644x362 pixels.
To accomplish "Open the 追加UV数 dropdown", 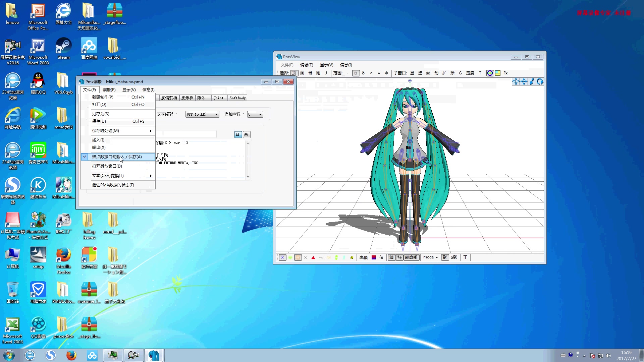I will 255,114.
